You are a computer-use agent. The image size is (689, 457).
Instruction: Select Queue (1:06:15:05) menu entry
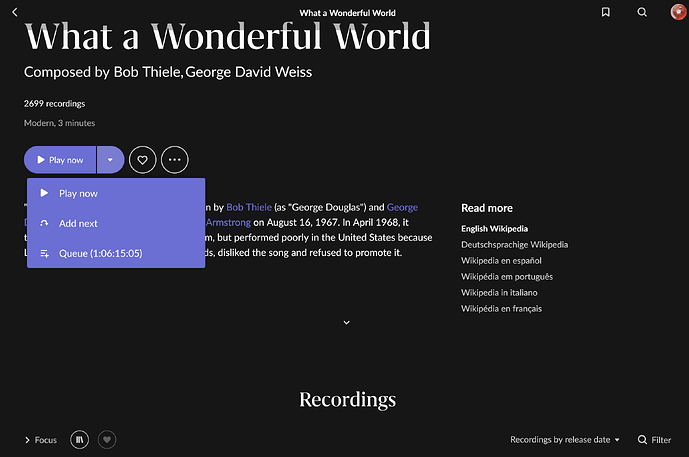pos(116,253)
